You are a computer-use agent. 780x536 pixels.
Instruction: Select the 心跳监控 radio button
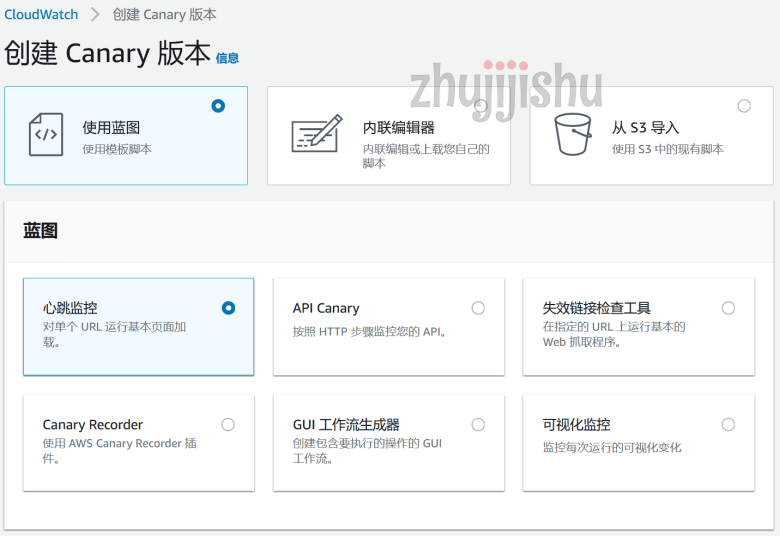pyautogui.click(x=228, y=308)
